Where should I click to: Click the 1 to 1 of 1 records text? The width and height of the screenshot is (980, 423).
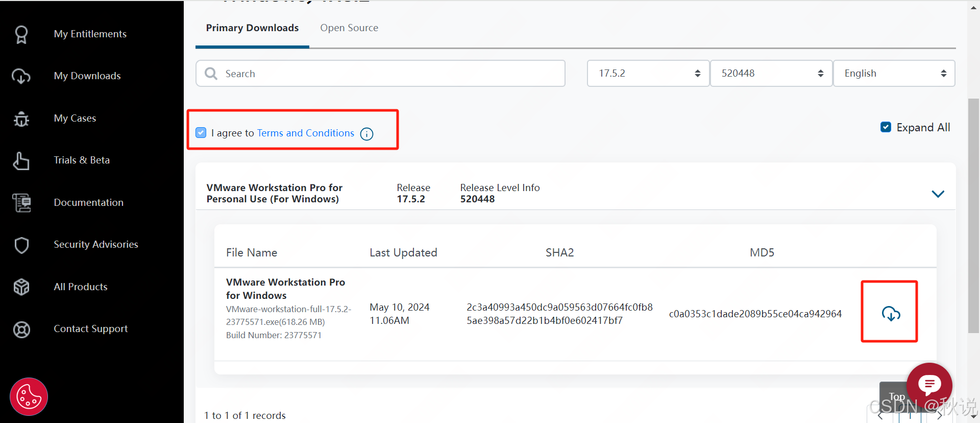pyautogui.click(x=245, y=415)
